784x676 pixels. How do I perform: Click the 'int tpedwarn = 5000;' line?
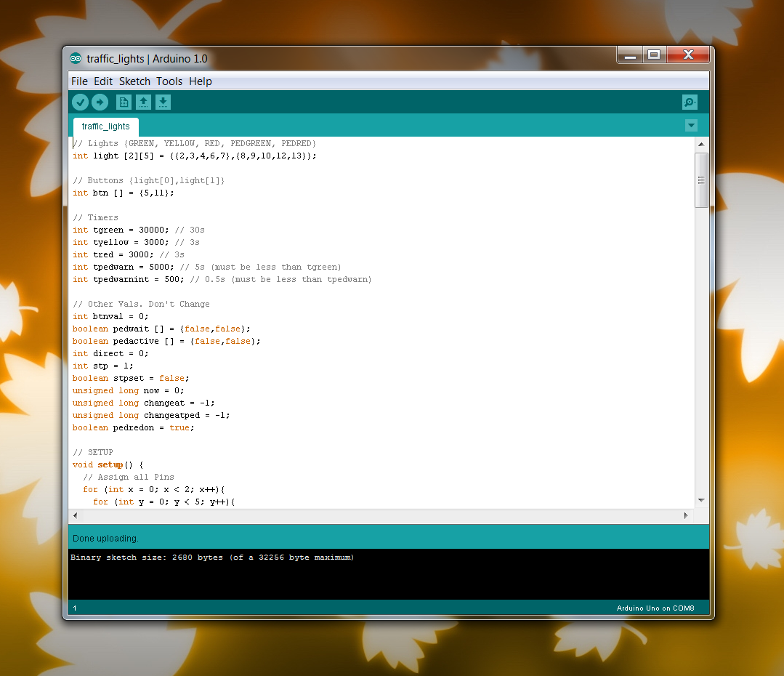(x=207, y=267)
